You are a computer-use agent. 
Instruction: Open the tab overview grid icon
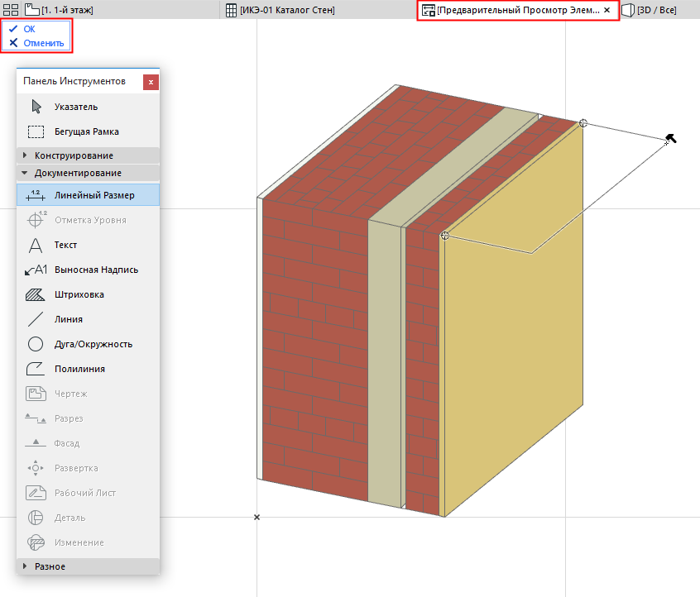pos(11,10)
